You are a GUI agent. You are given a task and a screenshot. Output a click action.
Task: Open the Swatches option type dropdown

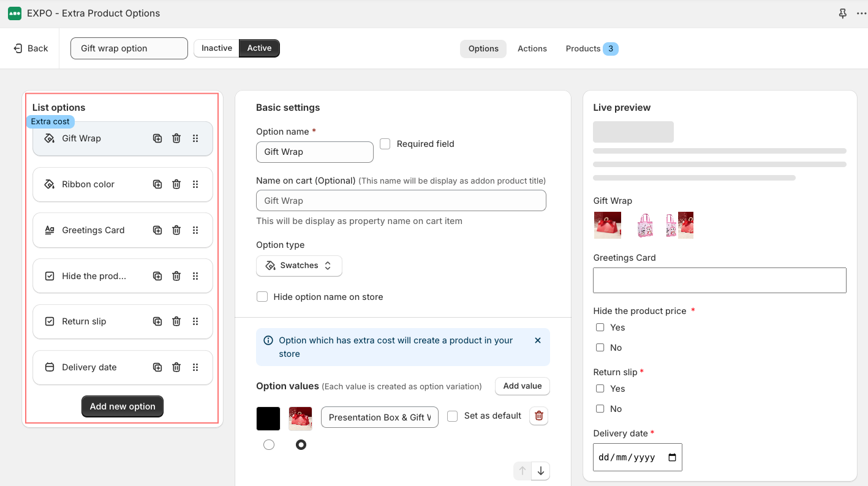tap(299, 266)
